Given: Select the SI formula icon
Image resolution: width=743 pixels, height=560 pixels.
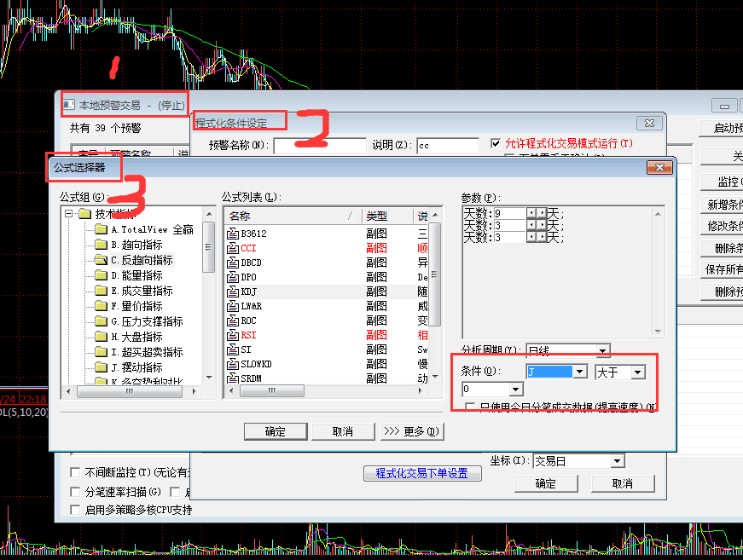Looking at the screenshot, I should tap(233, 349).
